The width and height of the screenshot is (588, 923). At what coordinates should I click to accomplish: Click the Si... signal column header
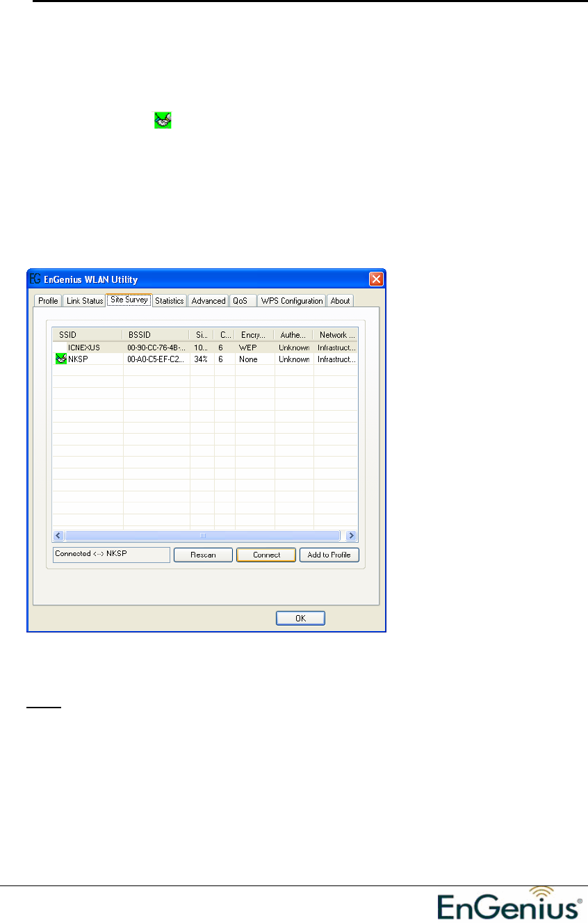[202, 334]
